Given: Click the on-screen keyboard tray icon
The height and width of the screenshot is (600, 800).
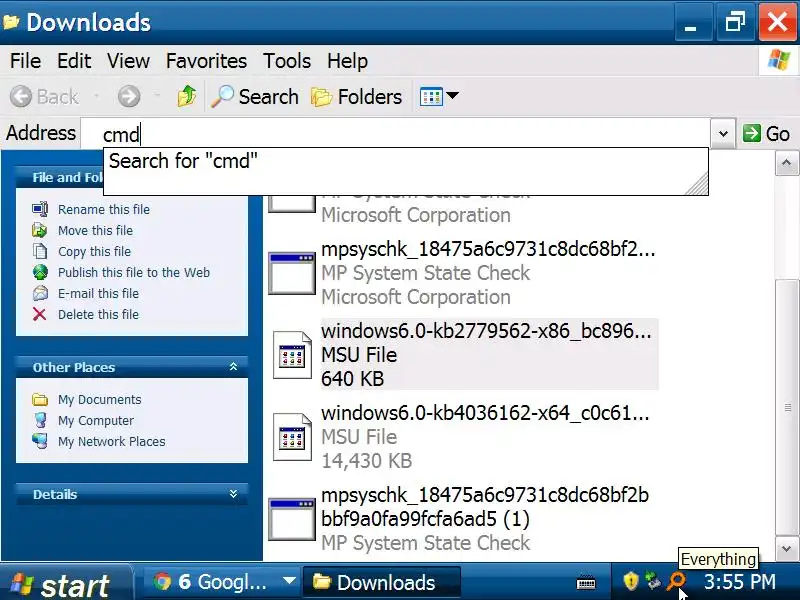Looking at the screenshot, I should pyautogui.click(x=586, y=582).
